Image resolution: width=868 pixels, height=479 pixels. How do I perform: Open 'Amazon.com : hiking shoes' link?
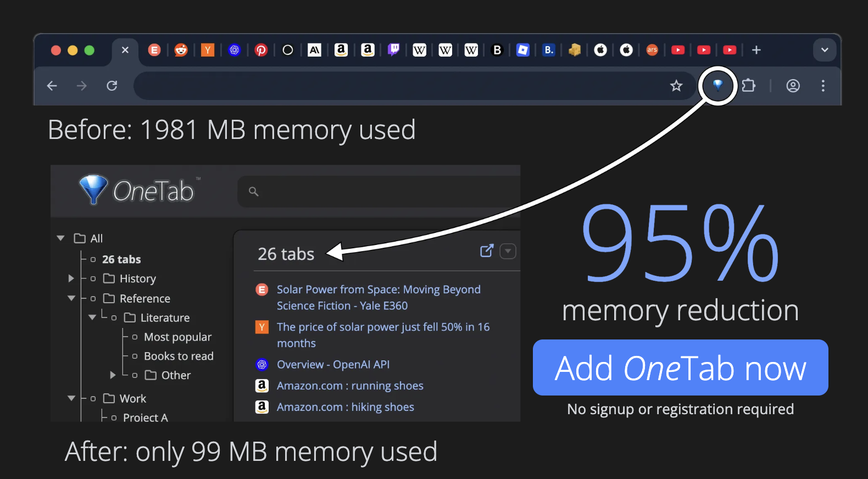[x=346, y=407]
